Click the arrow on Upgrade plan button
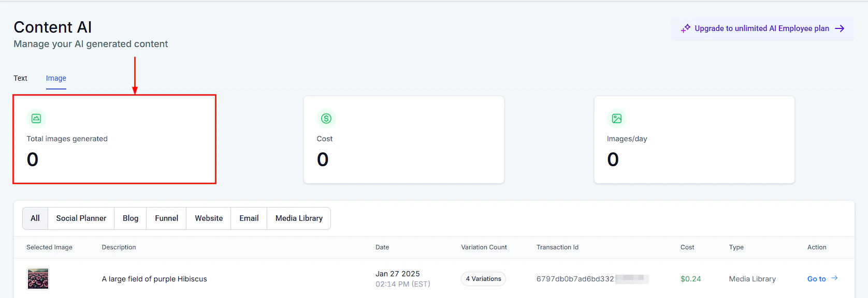 840,28
